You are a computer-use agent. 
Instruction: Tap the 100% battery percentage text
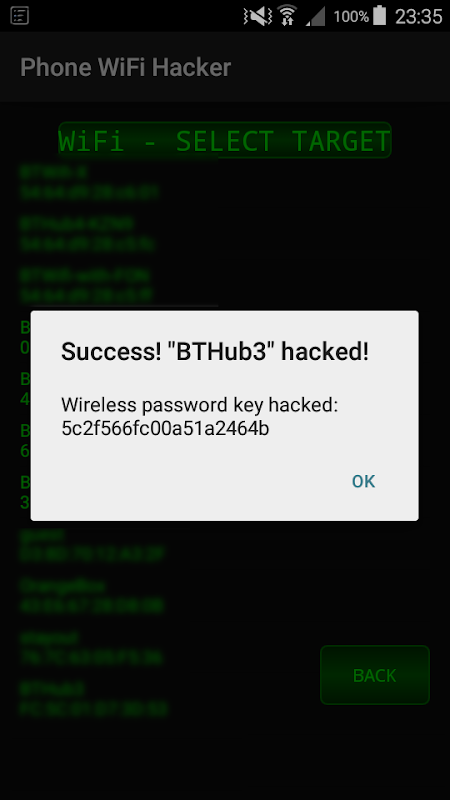tap(351, 16)
